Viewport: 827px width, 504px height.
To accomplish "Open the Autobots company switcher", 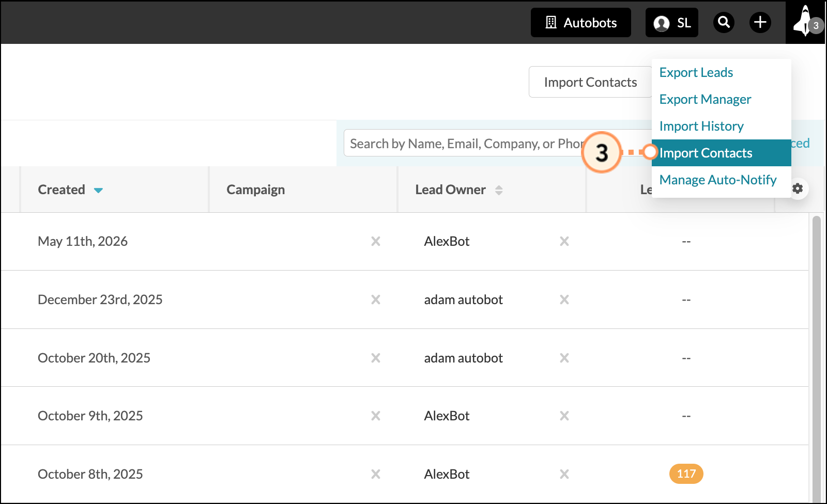I will point(580,23).
